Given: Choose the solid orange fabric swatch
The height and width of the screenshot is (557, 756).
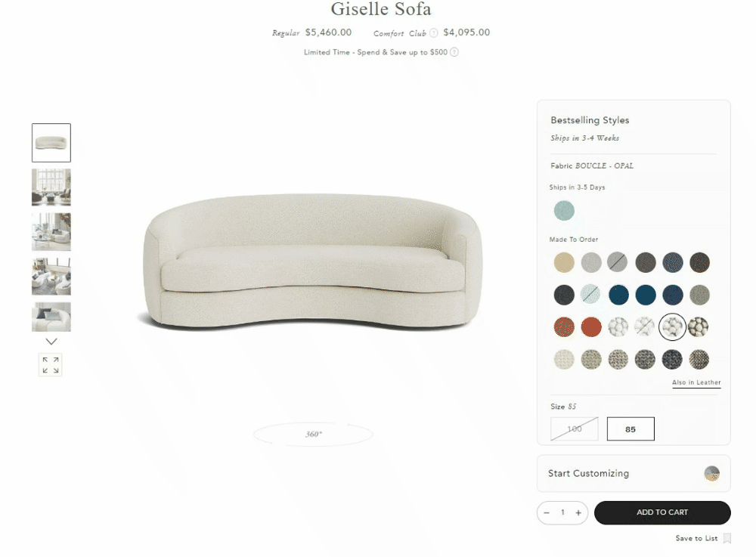Looking at the screenshot, I should tap(591, 326).
